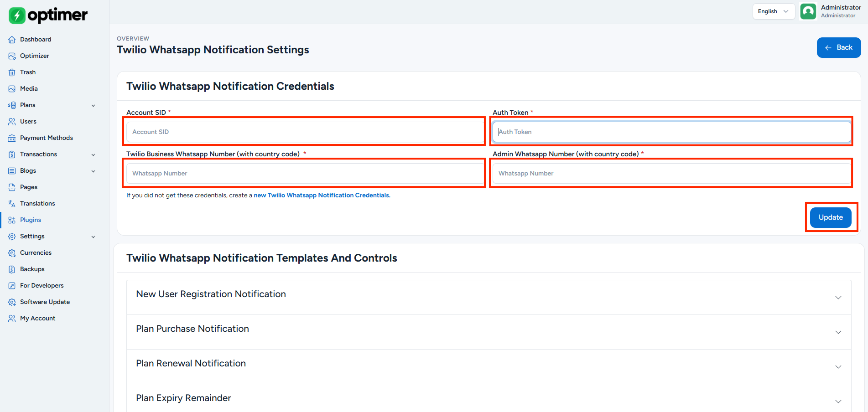868x412 pixels.
Task: Click the Backups file icon
Action: click(x=12, y=269)
